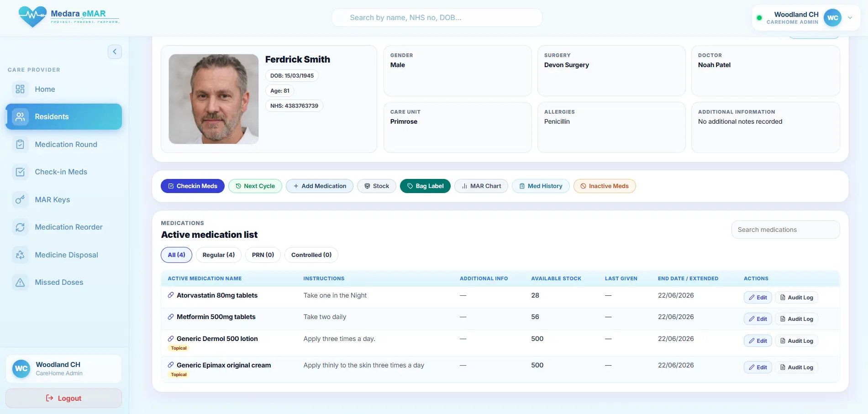This screenshot has height=414, width=868.
Task: Expand the Woodland CH account dropdown
Action: (850, 18)
